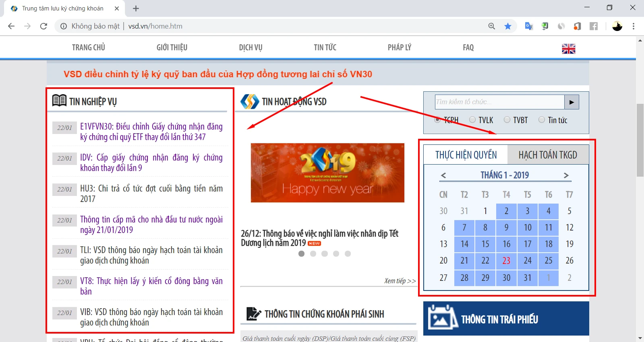Select calendar date 7
Image resolution: width=644 pixels, height=342 pixels.
coord(464,228)
